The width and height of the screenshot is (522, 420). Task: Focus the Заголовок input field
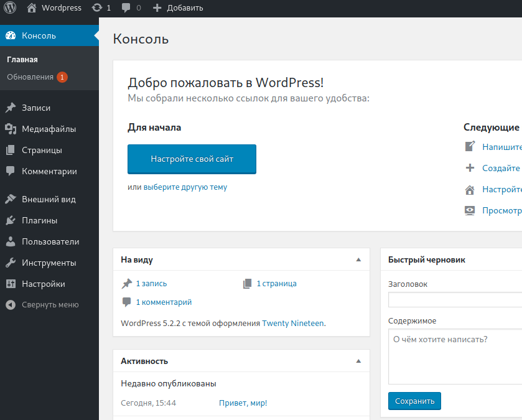pos(455,300)
